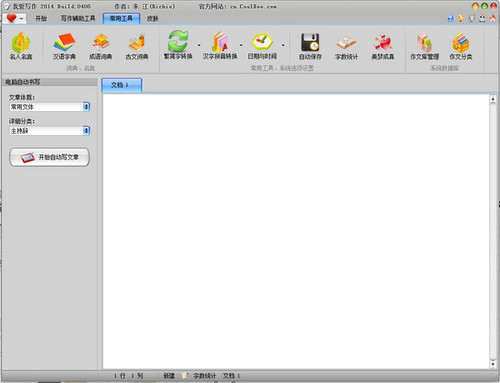This screenshot has width=500, height=383.
Task: Click the notepad icon in status bar
Action: pyautogui.click(x=185, y=376)
